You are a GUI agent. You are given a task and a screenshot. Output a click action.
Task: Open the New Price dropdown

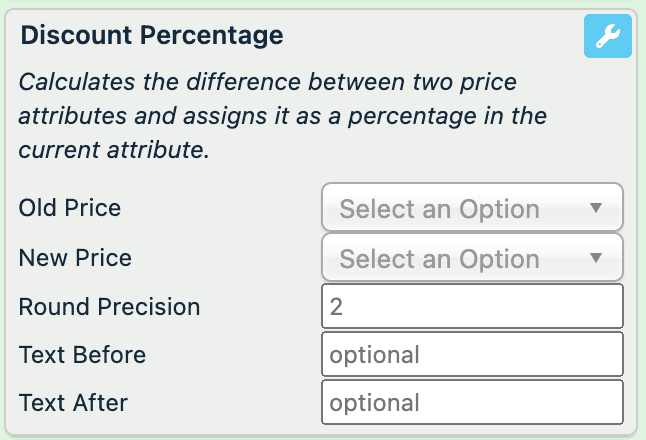[472, 258]
